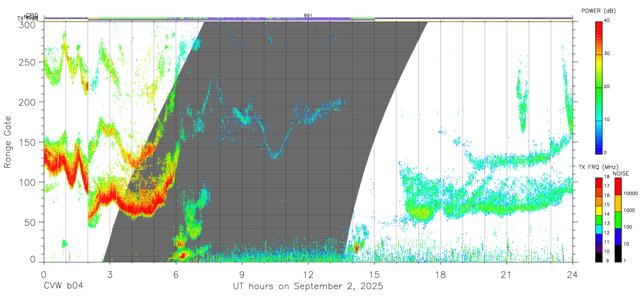Click the 'NOISE' legend title
The width and height of the screenshot is (644, 297).
620,173
